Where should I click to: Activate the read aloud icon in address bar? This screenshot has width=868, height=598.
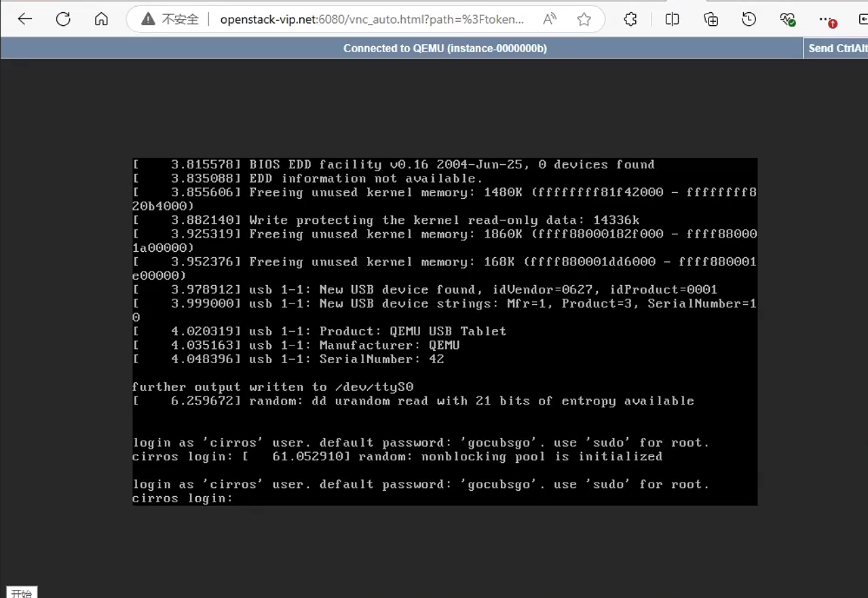[x=550, y=20]
